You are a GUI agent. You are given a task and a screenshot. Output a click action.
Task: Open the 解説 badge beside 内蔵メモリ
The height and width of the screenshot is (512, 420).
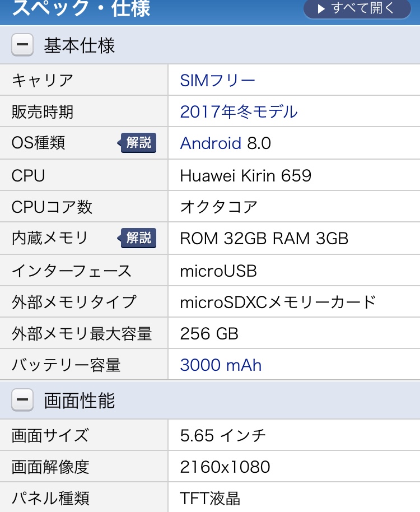[x=138, y=238]
